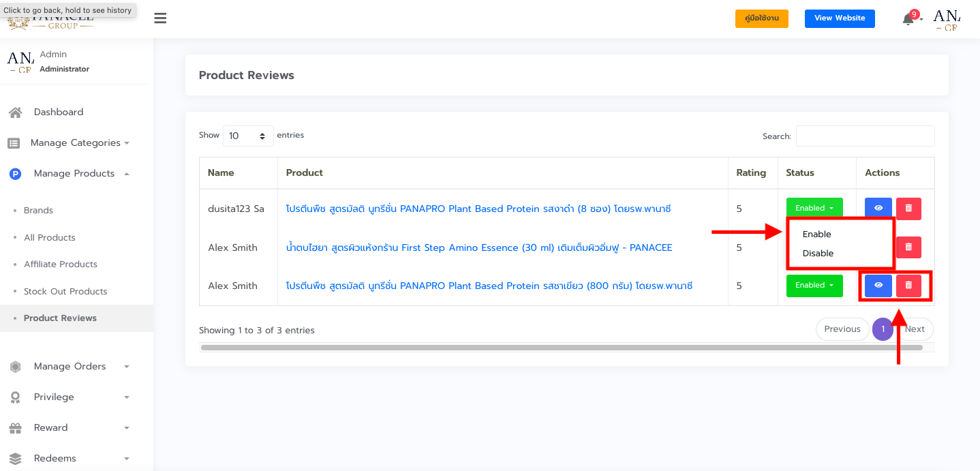Toggle the hamburger sidebar menu
This screenshot has height=471, width=980.
(160, 18)
